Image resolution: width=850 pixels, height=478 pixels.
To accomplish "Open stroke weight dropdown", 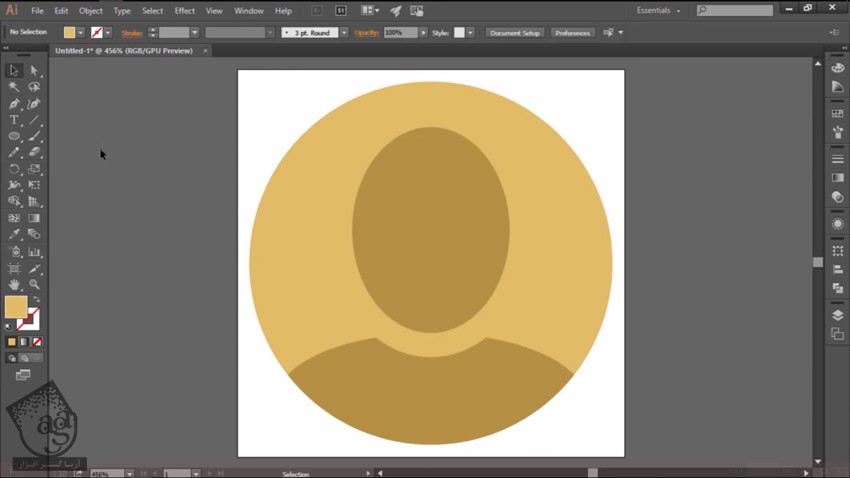I will click(x=195, y=33).
